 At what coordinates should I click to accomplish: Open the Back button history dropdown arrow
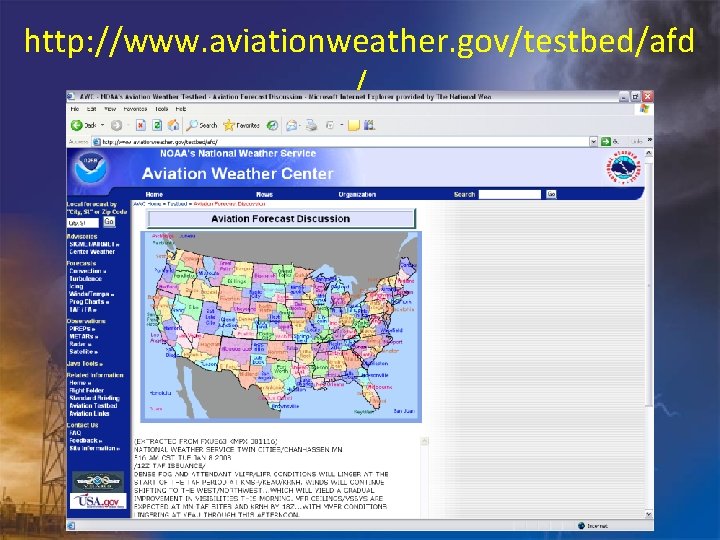102,125
